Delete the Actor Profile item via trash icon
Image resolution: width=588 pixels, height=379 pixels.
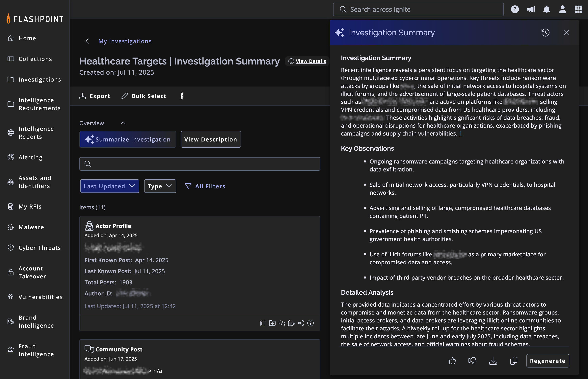263,323
